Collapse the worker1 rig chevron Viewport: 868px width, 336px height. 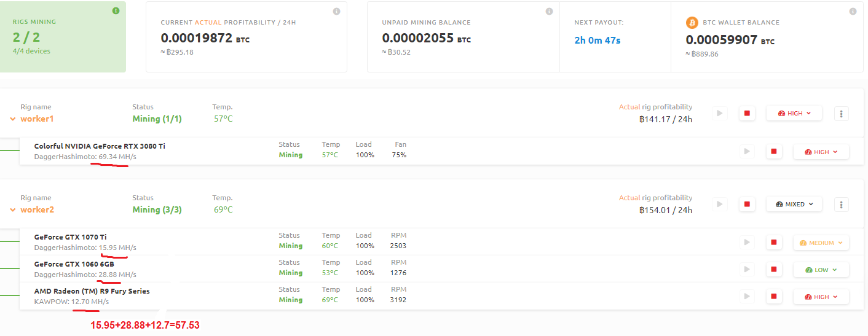pos(12,119)
